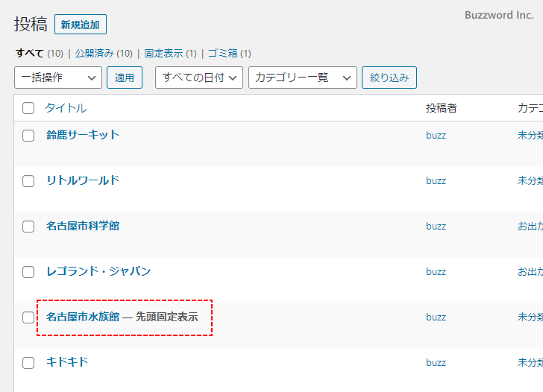This screenshot has width=543, height=392.
Task: Open the カテゴリー一覧 category dropdown
Action: tap(303, 78)
